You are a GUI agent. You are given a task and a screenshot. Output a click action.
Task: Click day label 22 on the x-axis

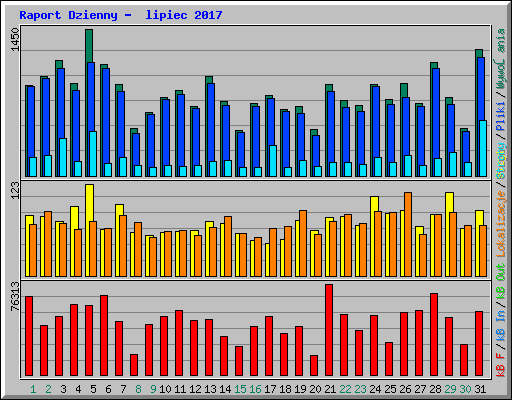[x=345, y=389]
